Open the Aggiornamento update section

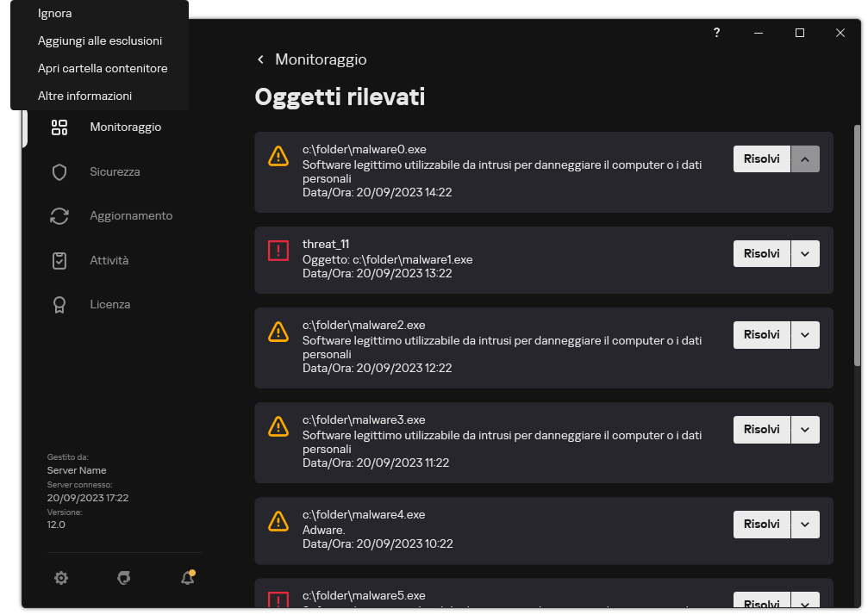tap(59, 215)
